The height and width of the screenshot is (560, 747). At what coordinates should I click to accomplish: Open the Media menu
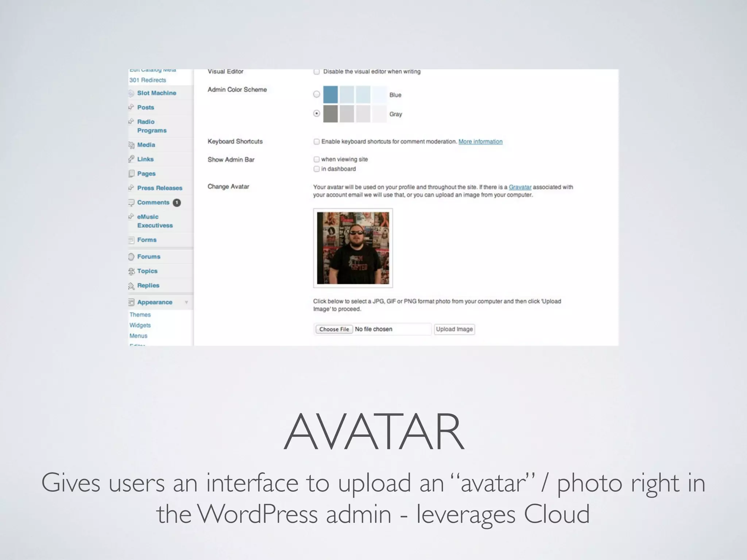click(x=146, y=145)
